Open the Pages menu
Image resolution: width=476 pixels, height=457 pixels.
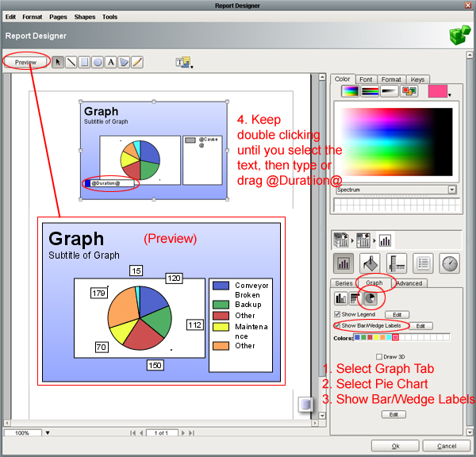(58, 17)
